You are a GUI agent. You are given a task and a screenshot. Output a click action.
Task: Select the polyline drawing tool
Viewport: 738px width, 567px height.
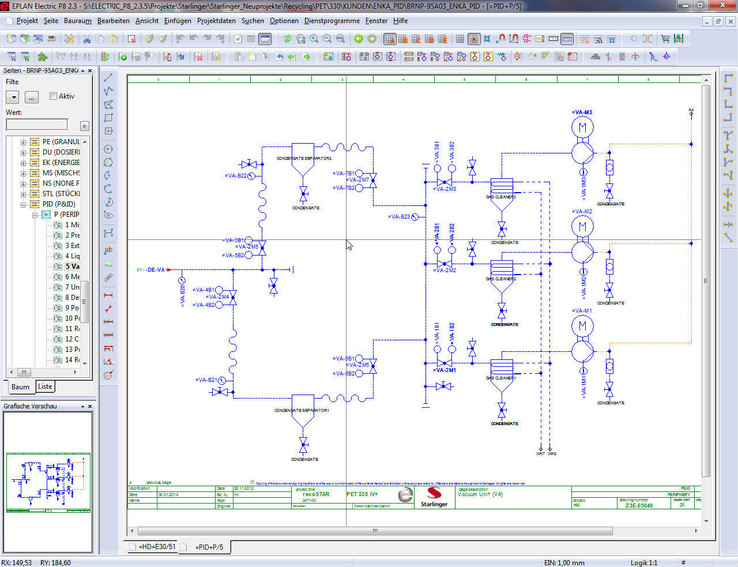pyautogui.click(x=109, y=91)
